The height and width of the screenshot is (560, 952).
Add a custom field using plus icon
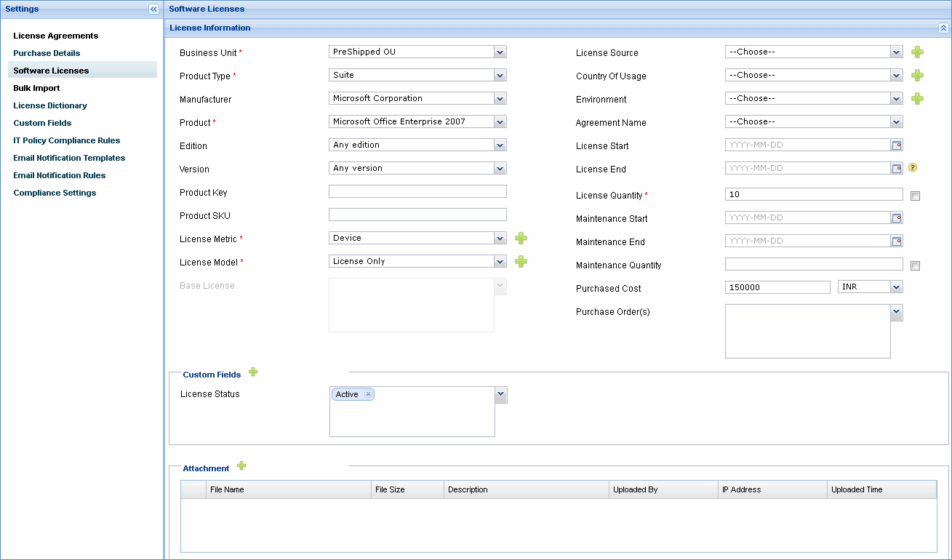tap(253, 372)
